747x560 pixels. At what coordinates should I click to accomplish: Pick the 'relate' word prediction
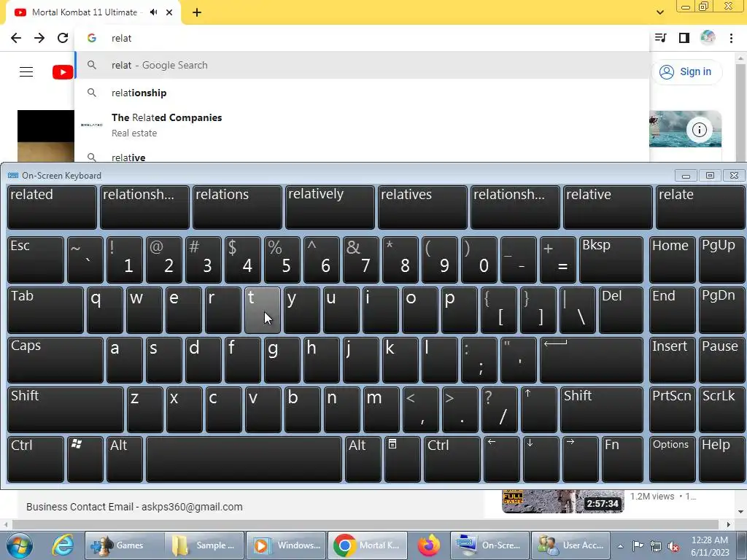click(x=700, y=207)
